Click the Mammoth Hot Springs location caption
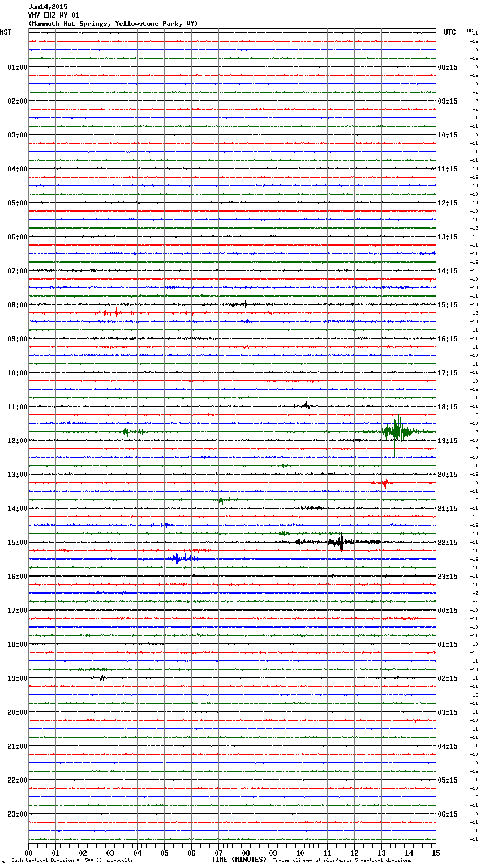The width and height of the screenshot is (481, 868). [x=113, y=24]
